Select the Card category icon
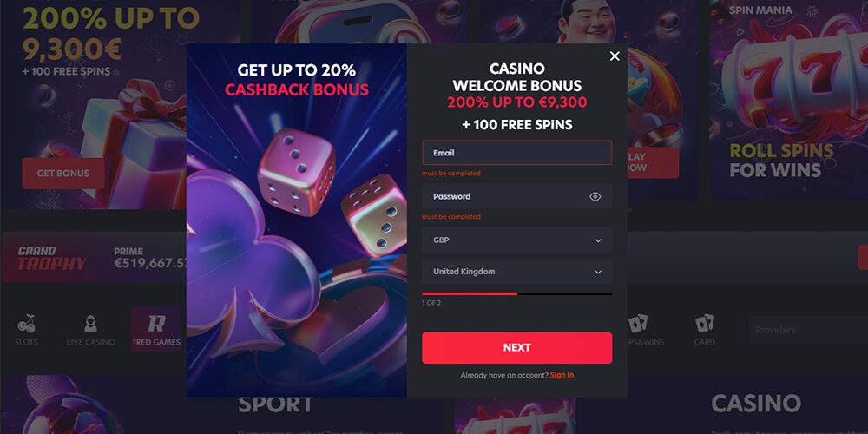 pyautogui.click(x=705, y=323)
